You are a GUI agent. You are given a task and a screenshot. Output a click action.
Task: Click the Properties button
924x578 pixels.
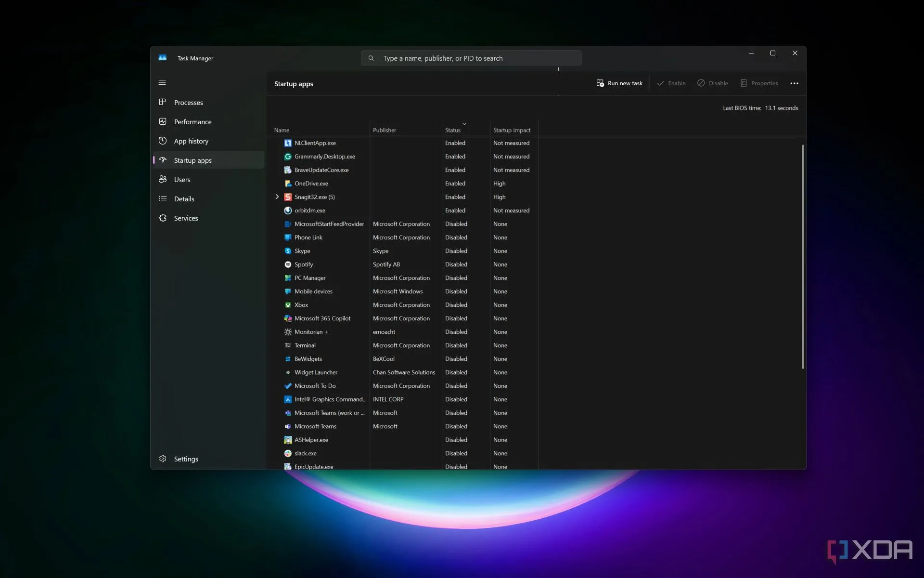point(759,83)
